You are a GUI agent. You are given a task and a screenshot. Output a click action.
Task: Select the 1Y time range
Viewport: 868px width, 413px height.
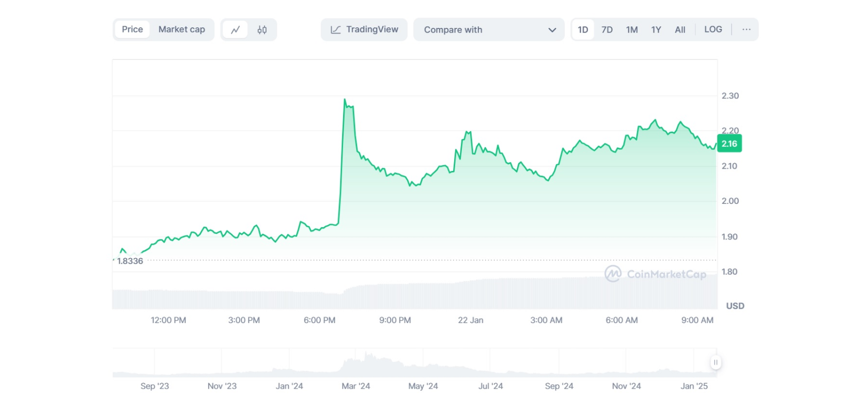point(656,30)
